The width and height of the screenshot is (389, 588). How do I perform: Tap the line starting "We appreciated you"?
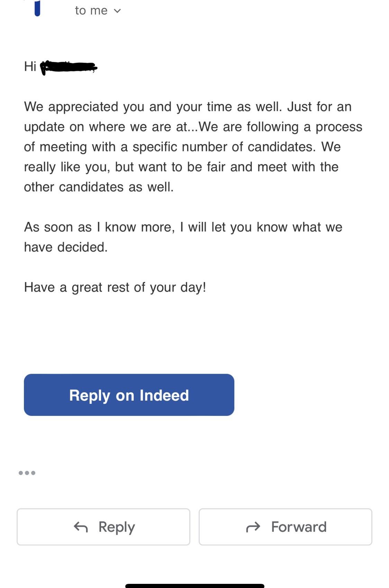click(188, 107)
